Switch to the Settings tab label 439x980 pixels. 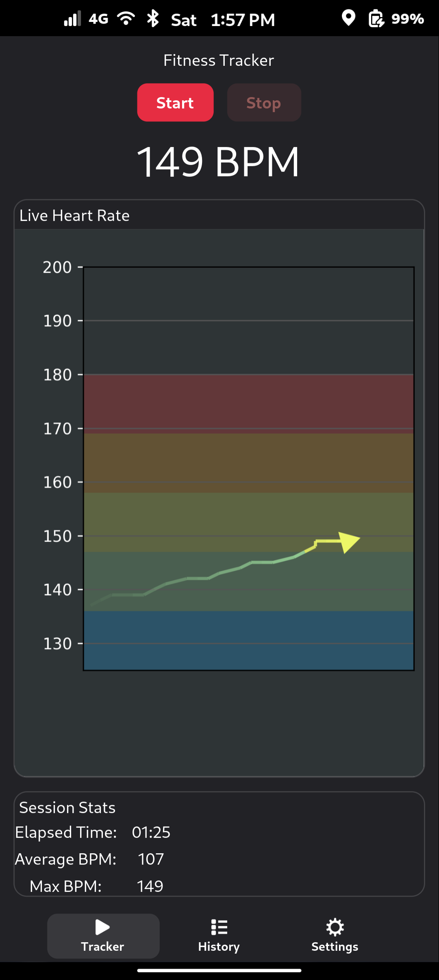tap(335, 947)
